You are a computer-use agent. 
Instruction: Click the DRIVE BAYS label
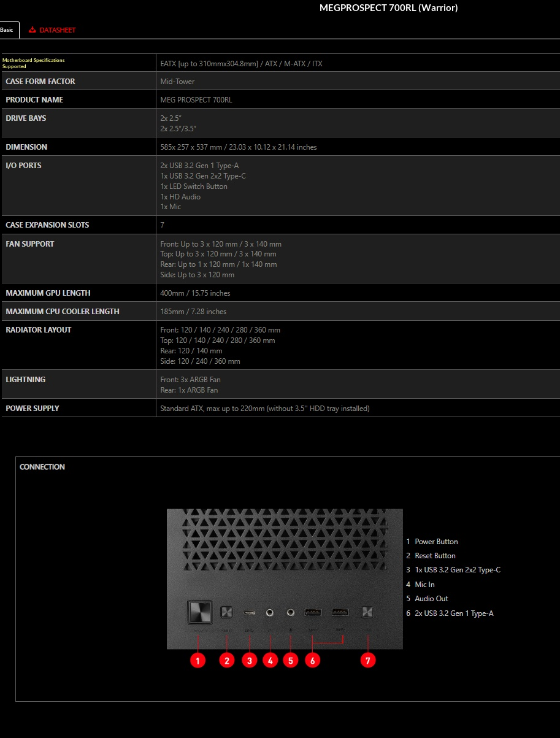[x=26, y=118]
